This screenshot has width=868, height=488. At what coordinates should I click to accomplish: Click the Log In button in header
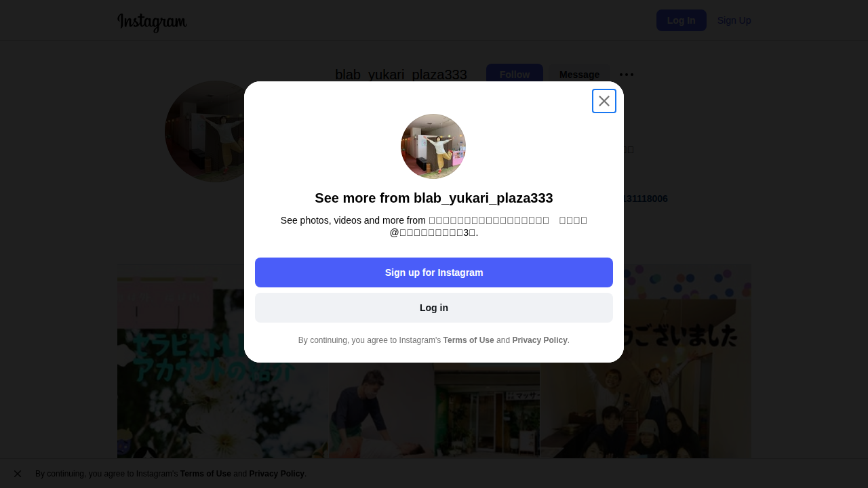(682, 20)
